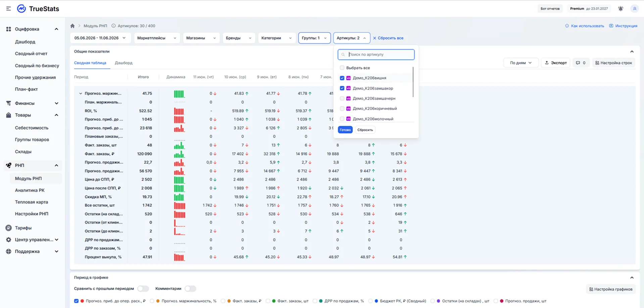
Task: Click the comments icon showing 0
Action: point(581,63)
